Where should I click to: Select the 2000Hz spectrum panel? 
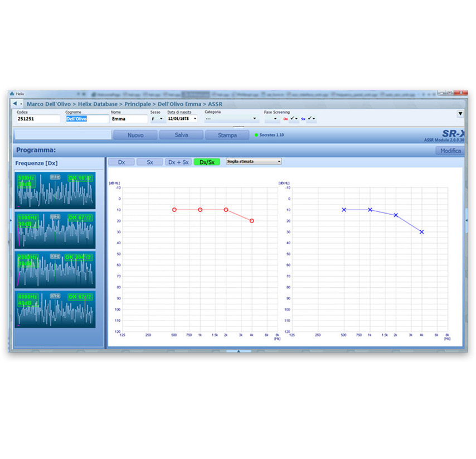point(55,270)
